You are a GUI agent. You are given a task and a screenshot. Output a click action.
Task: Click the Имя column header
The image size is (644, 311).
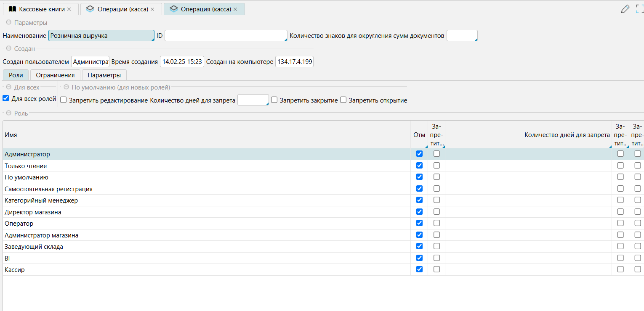pos(11,134)
